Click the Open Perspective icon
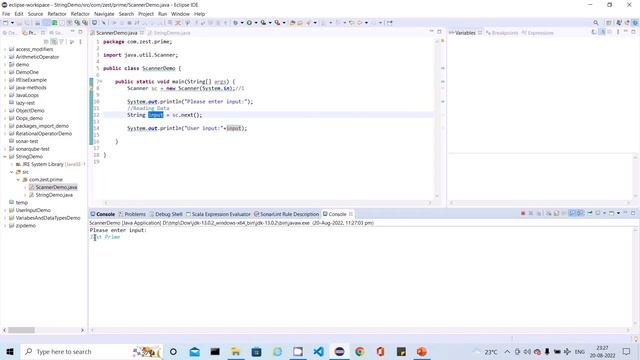The width and height of the screenshot is (640, 360). point(609,23)
